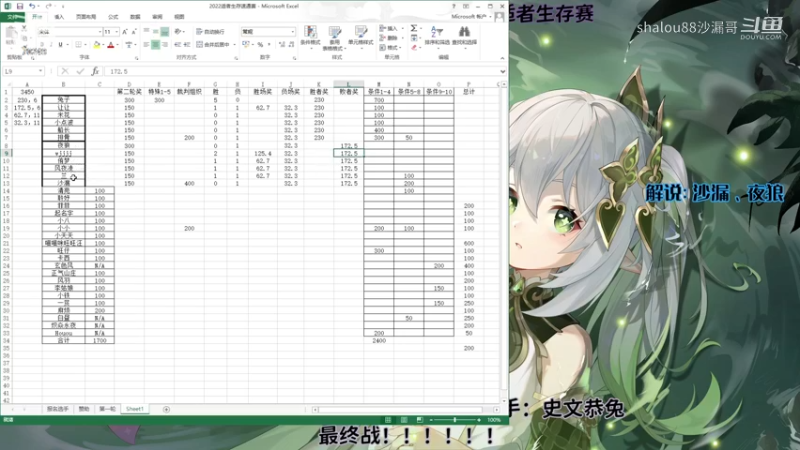
Task: Open Find and Select binoculars
Action: (464, 36)
